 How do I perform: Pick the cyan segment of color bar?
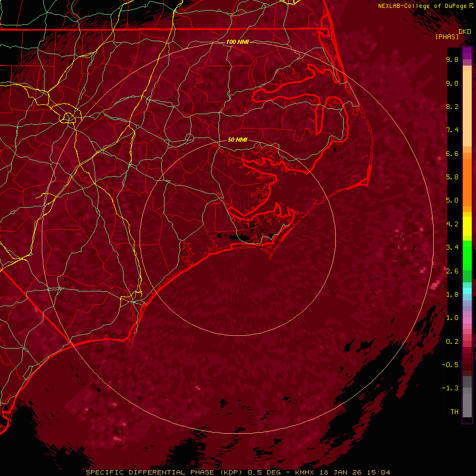(x=467, y=291)
